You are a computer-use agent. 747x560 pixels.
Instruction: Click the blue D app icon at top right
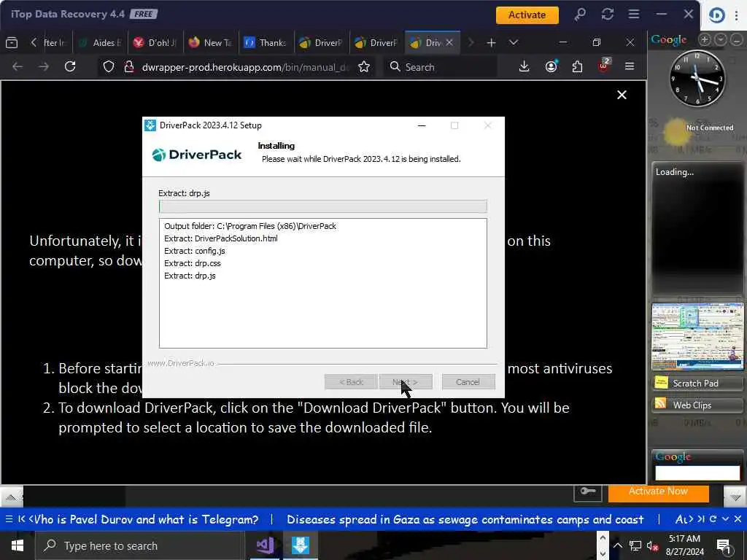(x=716, y=15)
